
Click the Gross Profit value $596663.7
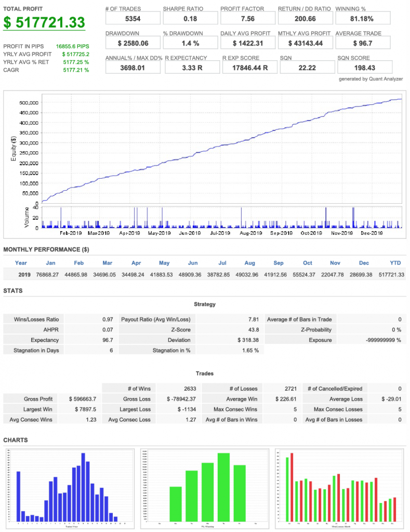pos(83,399)
